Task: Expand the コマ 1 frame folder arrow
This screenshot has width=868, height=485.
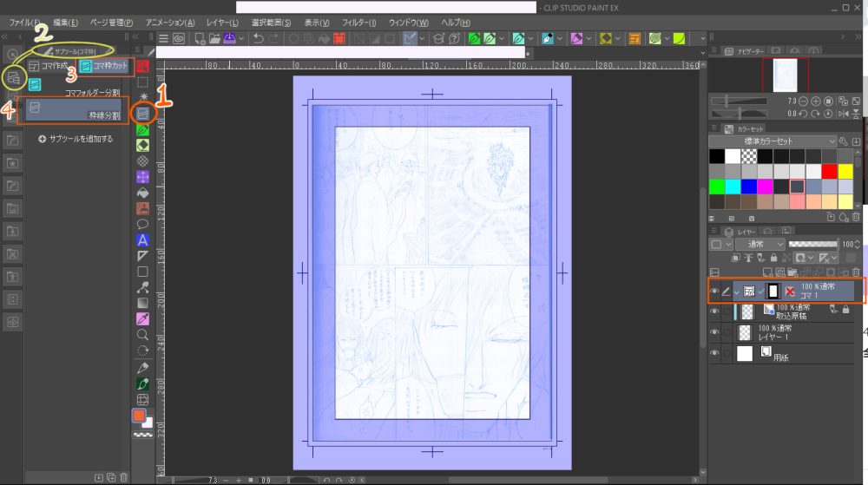Action: (x=736, y=292)
